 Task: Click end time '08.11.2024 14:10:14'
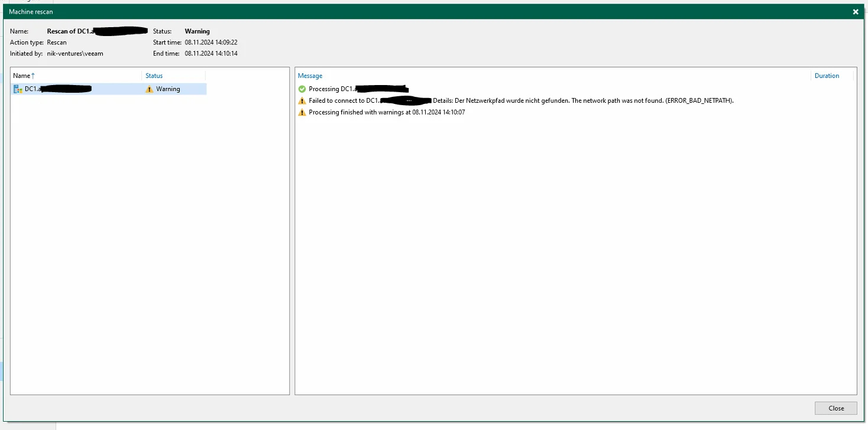pos(211,54)
